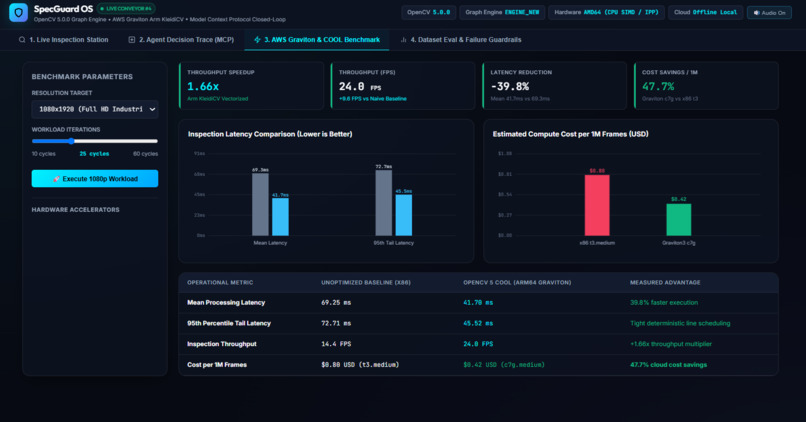Click the green Graviton3 c7g cost bar
Viewport: 806px width, 422px height.
[679, 219]
